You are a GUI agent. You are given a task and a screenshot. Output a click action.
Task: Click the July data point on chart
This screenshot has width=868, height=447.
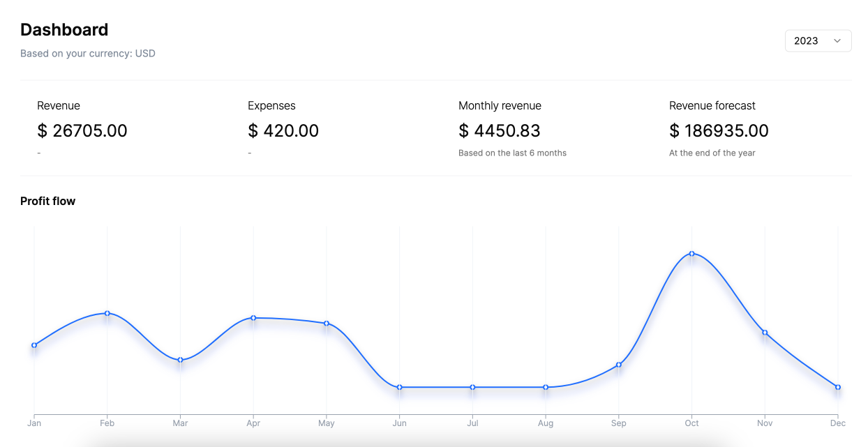pos(472,387)
